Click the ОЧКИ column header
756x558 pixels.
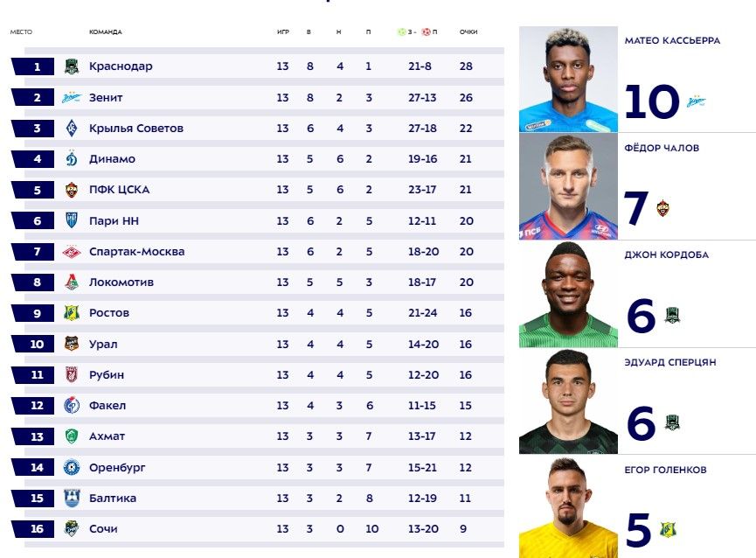(468, 32)
